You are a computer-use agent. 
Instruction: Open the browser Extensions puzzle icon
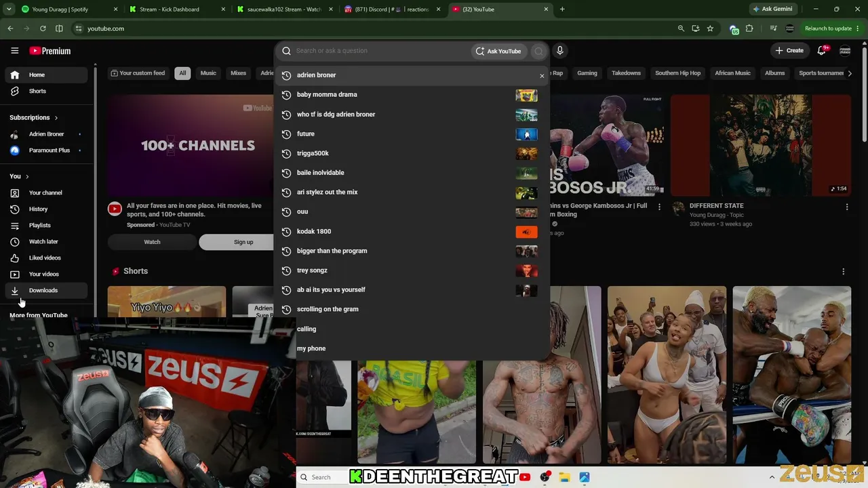749,28
